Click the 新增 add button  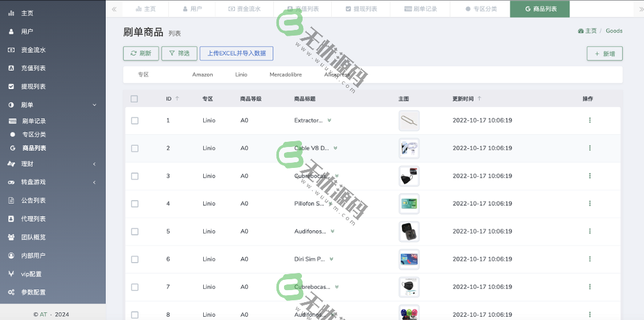605,53
